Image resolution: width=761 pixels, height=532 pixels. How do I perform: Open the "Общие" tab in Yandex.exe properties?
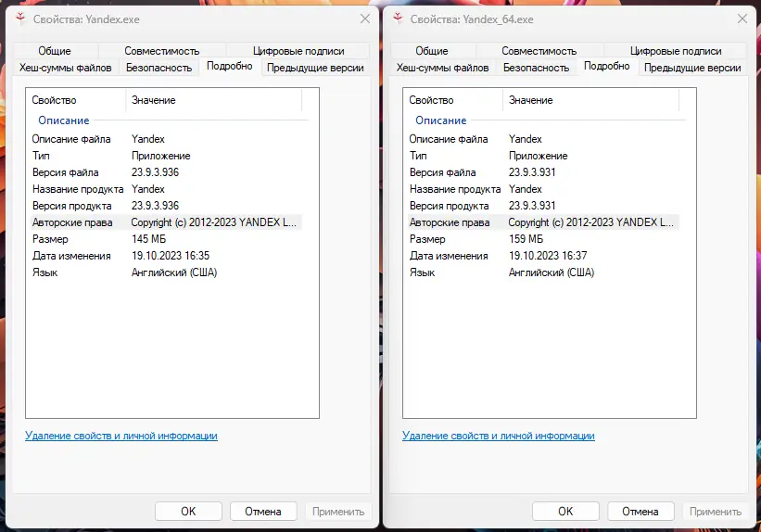tap(55, 51)
